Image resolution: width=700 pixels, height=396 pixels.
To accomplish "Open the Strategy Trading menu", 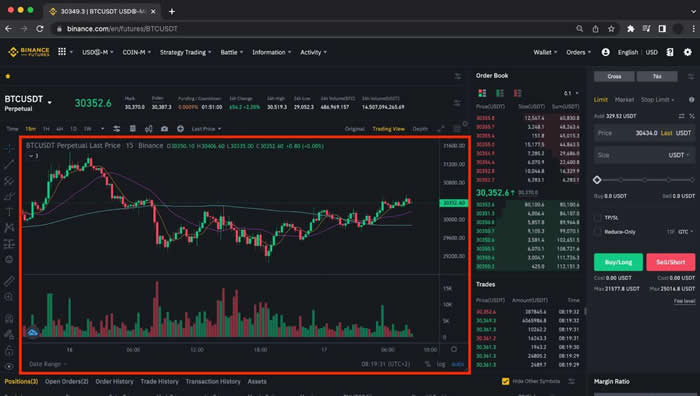I will pyautogui.click(x=185, y=52).
